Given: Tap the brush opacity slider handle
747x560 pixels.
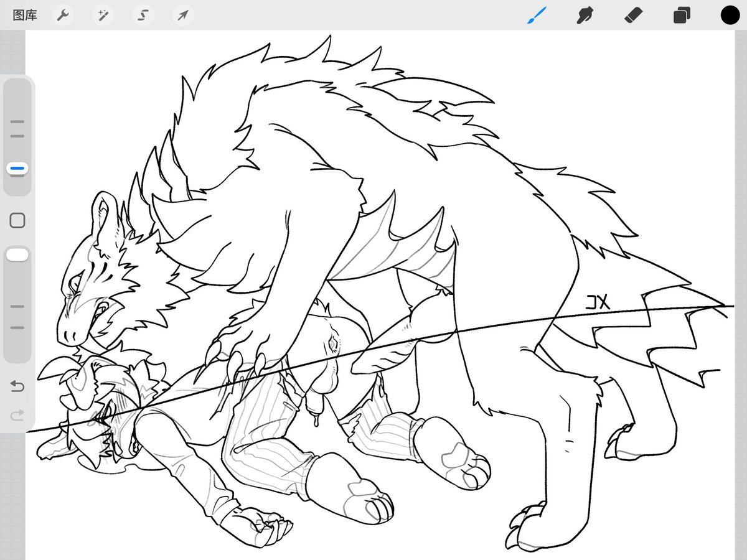Looking at the screenshot, I should click(x=17, y=254).
